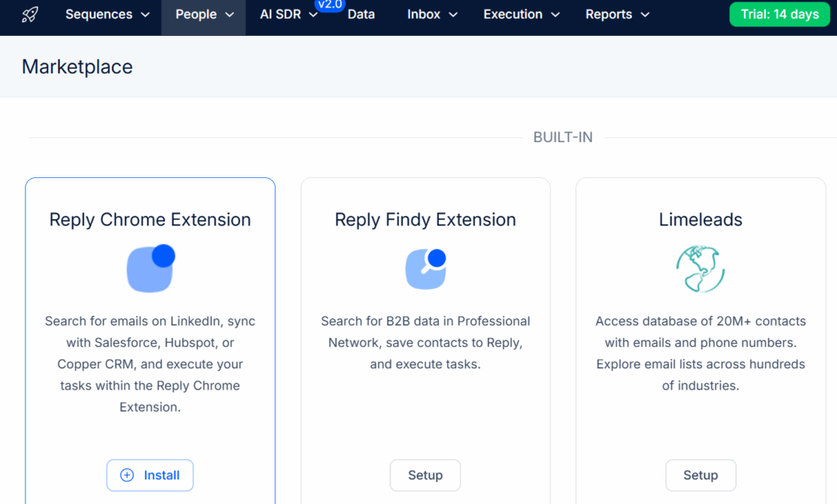Click the Reply Findy Extension title
The width and height of the screenshot is (837, 504).
coord(425,220)
